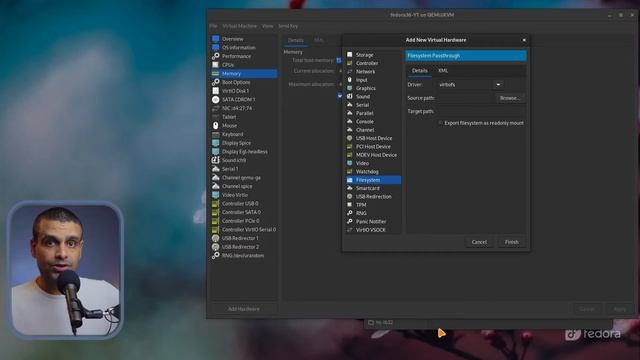Select Video Virtio entry
Viewport: 640px width, 360px height.
point(244,195)
